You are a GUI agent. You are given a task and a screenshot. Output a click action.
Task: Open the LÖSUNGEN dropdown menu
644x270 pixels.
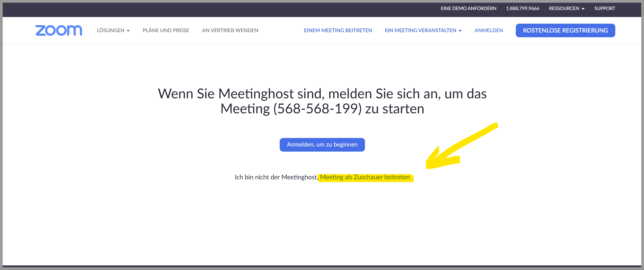pos(113,30)
